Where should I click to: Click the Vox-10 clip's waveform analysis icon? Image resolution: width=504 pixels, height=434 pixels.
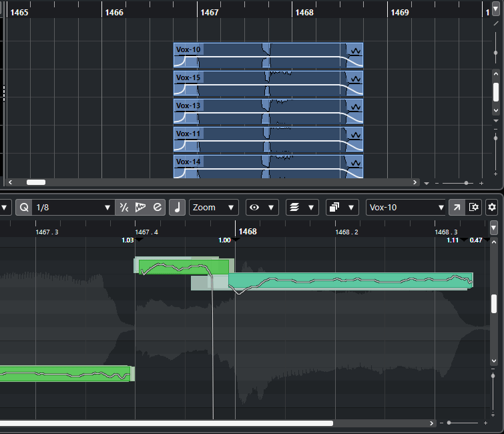pyautogui.click(x=355, y=51)
